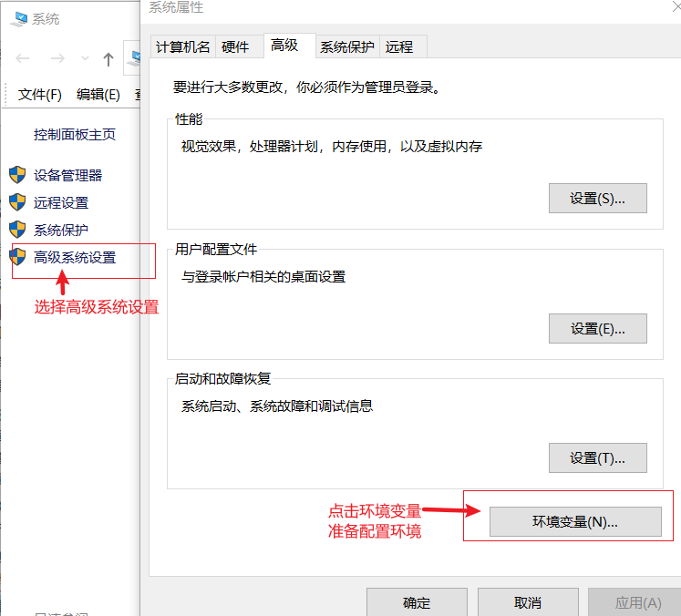
Task: Click the 系统 window title computer icon
Action: [15, 18]
